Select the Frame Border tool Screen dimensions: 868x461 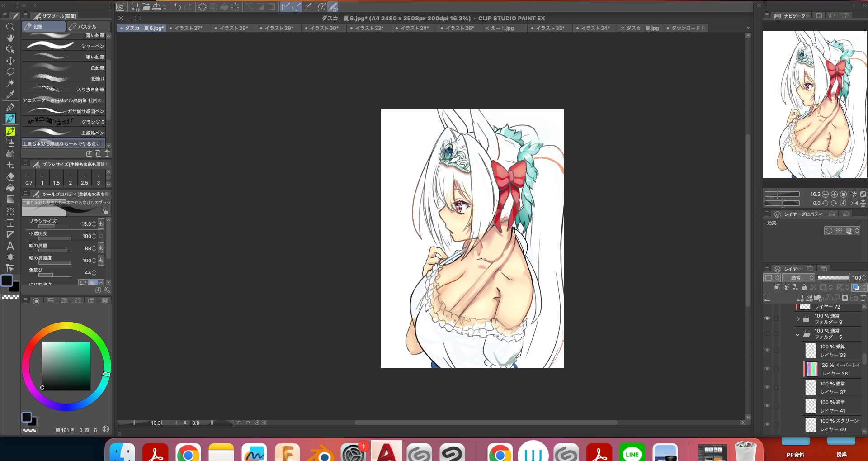point(10,223)
